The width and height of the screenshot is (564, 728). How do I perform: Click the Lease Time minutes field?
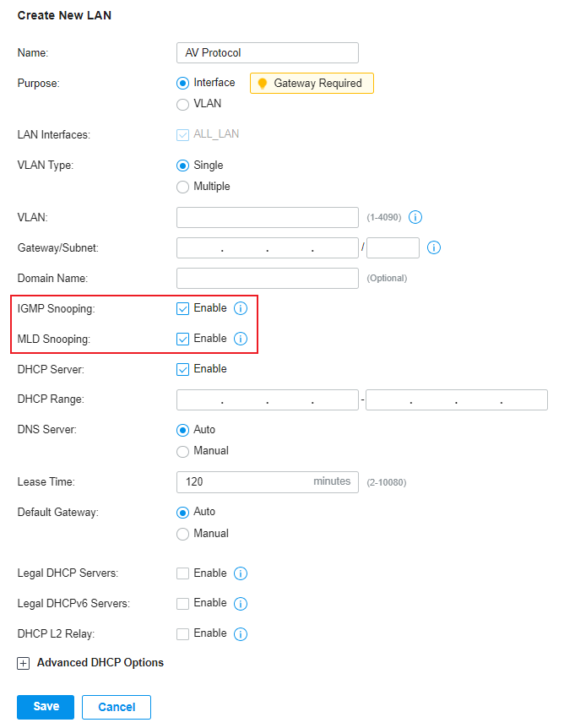tap(268, 482)
